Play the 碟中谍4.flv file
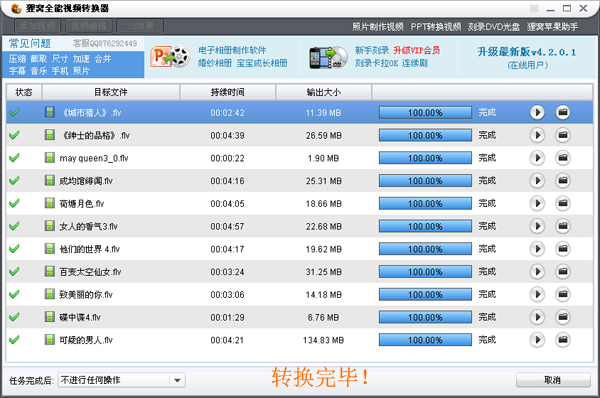Image resolution: width=600 pixels, height=398 pixels. point(537,317)
